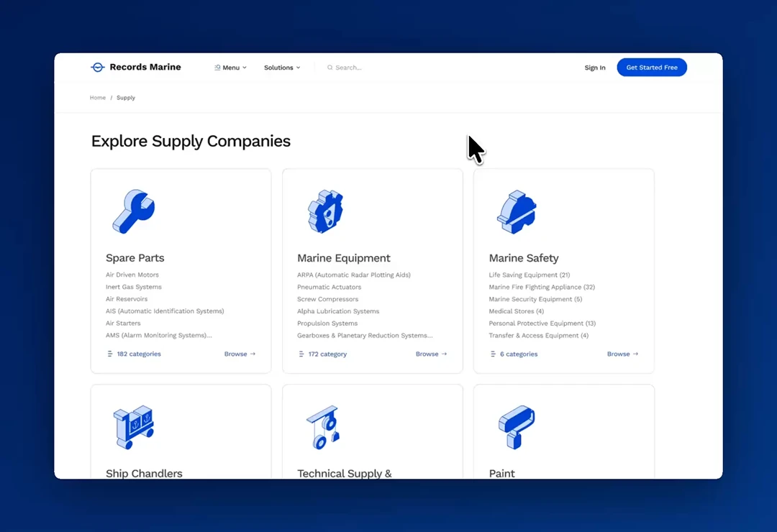Viewport: 777px width, 532px height.
Task: Click the Paint roller icon
Action: [x=516, y=427]
